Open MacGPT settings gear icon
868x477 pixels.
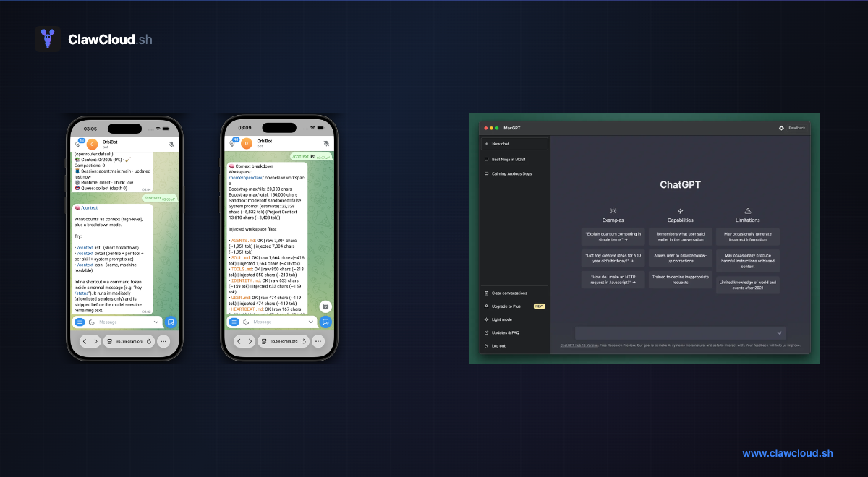click(x=781, y=128)
